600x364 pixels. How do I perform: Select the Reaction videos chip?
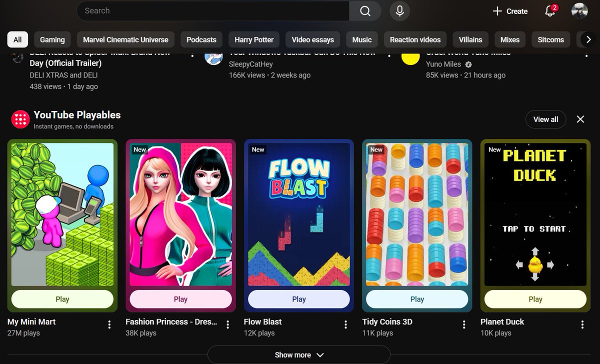415,39
